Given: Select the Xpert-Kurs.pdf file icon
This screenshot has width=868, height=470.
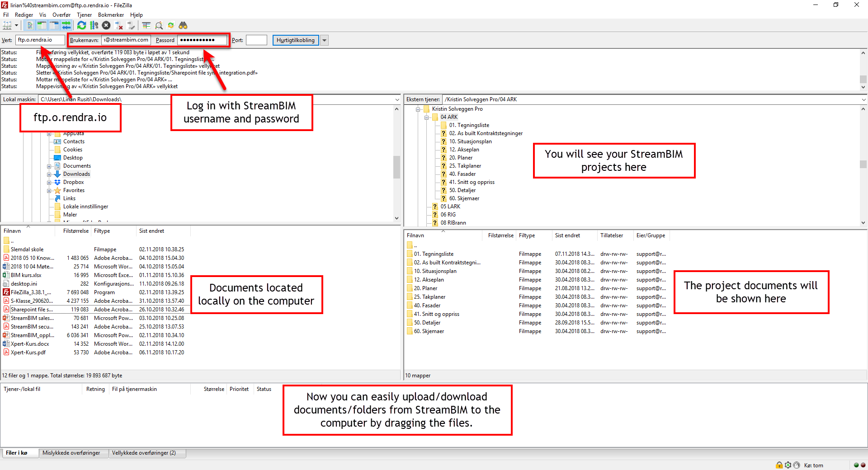Looking at the screenshot, I should pos(6,352).
